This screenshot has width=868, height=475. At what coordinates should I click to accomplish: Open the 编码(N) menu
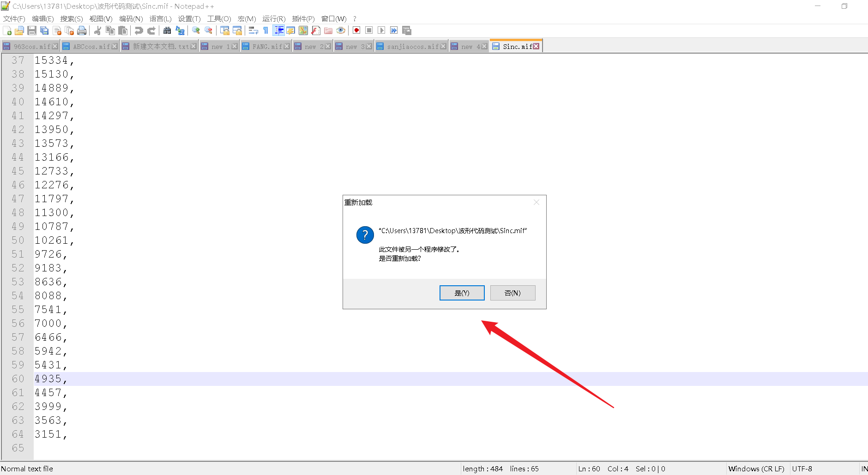pos(131,18)
